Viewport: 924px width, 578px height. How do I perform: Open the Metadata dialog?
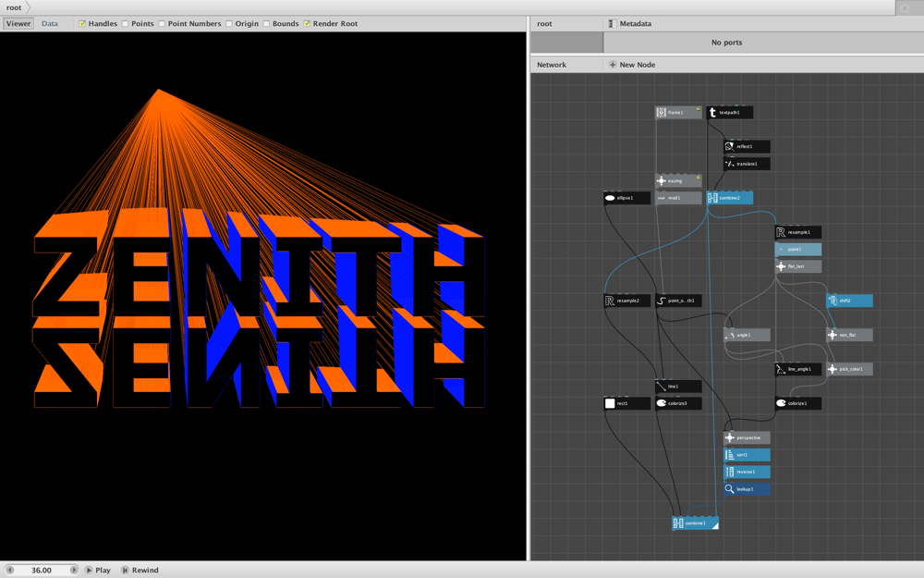pos(629,24)
